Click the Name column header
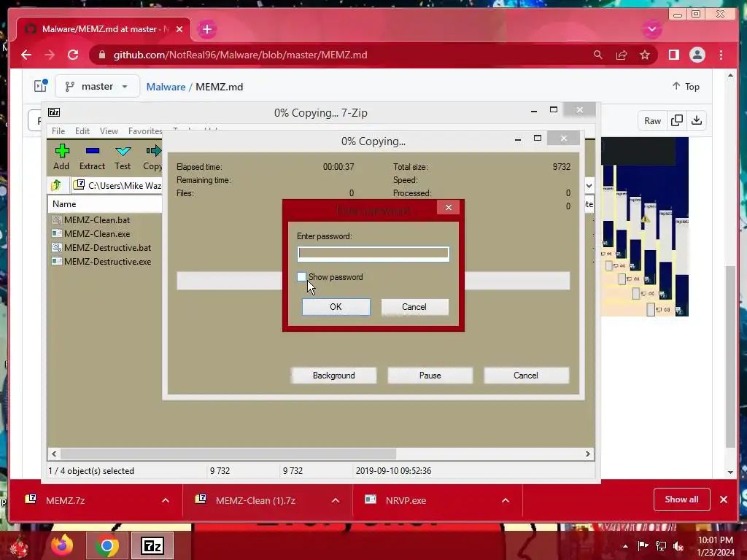Screen dimensions: 747x560 (x=105, y=204)
